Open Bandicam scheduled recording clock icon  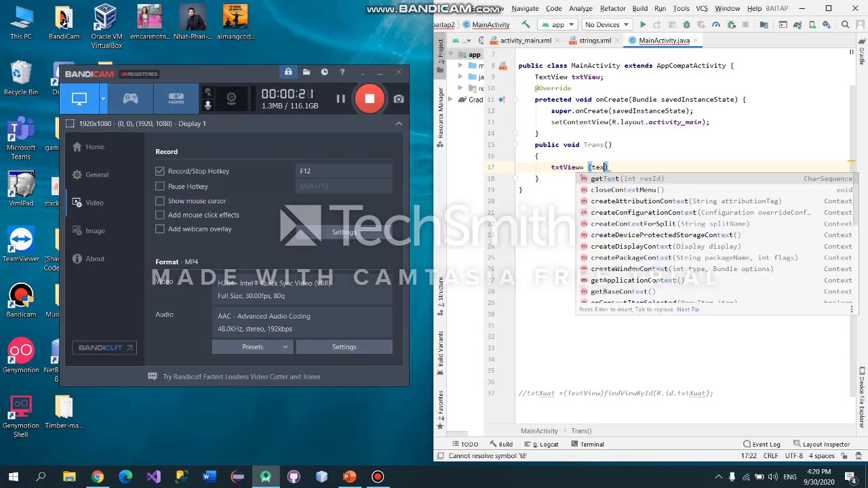[324, 72]
